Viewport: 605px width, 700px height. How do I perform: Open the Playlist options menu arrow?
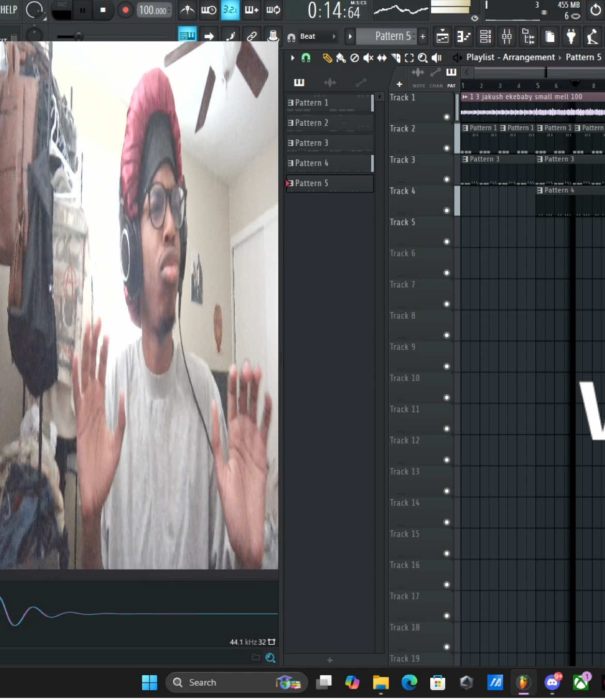point(293,57)
